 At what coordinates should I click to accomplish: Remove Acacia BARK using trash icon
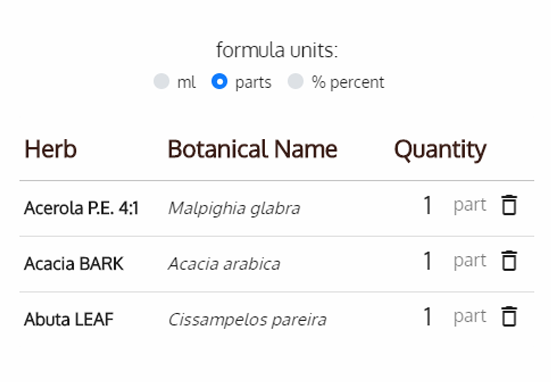(x=509, y=261)
